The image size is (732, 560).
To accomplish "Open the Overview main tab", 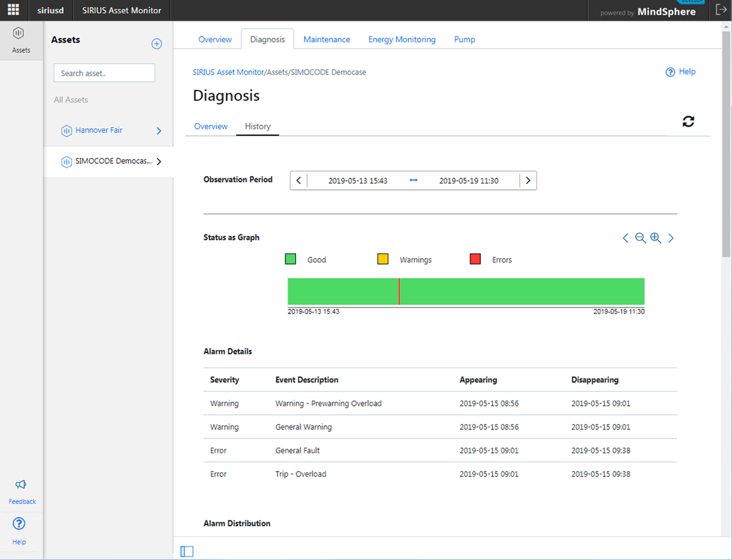I will tap(215, 39).
